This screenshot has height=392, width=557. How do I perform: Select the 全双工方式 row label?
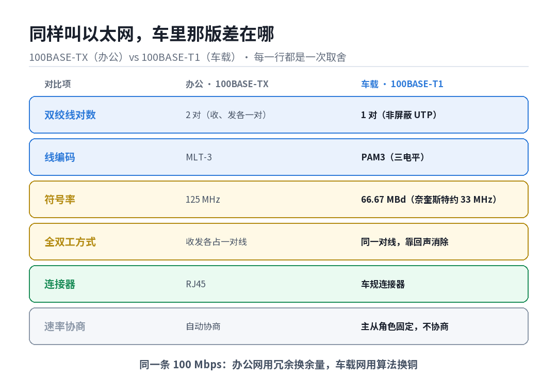click(x=70, y=242)
